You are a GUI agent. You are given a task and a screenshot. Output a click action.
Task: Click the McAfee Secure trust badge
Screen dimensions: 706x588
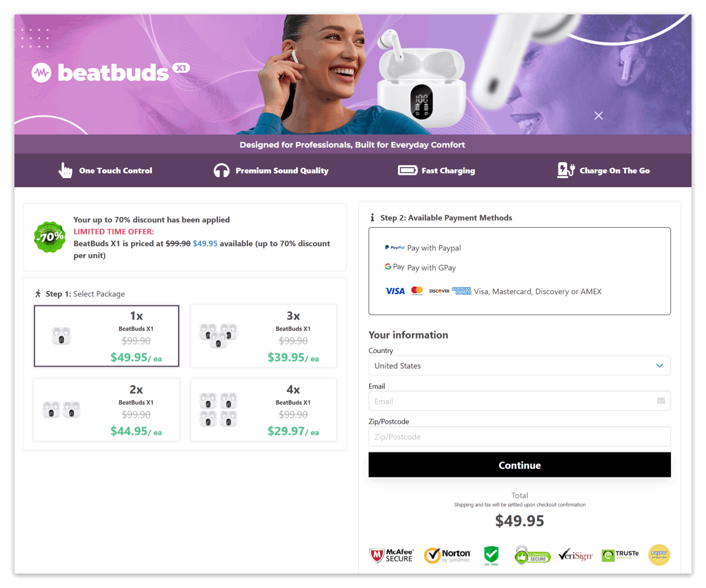tap(391, 555)
